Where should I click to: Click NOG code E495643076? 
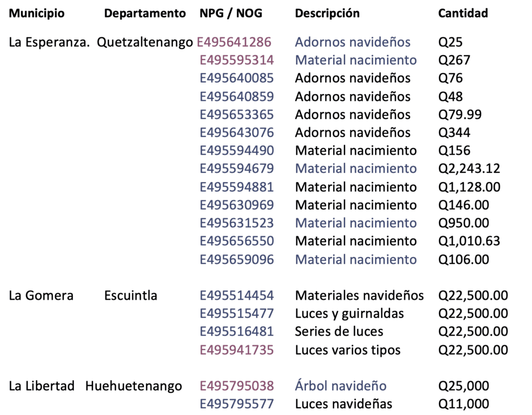[237, 132]
